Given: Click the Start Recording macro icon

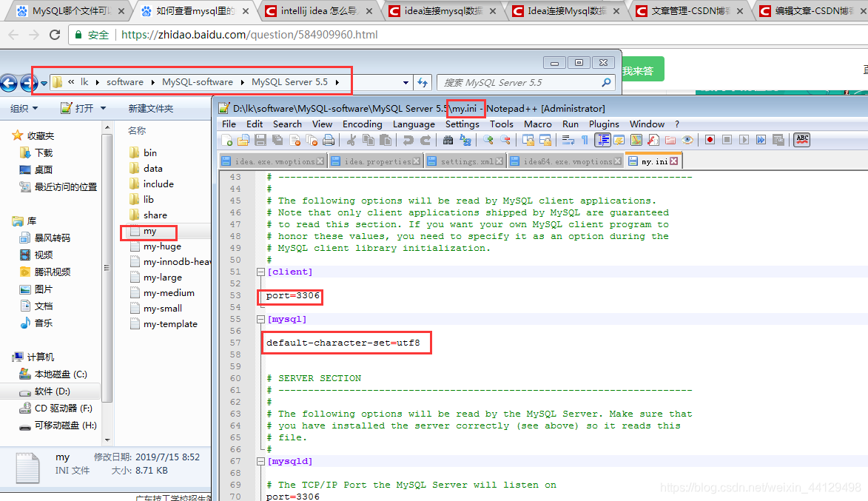Looking at the screenshot, I should pyautogui.click(x=710, y=140).
